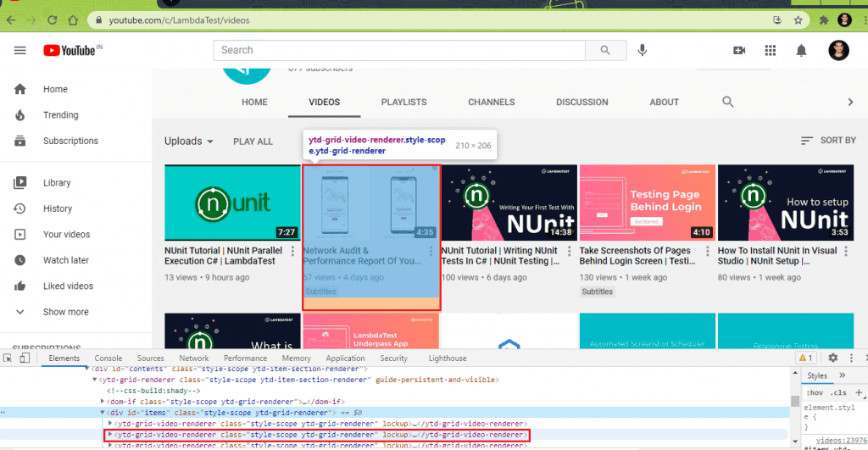Bookmark this page with the star icon
Viewport: 868px width, 450px height.
[x=798, y=19]
